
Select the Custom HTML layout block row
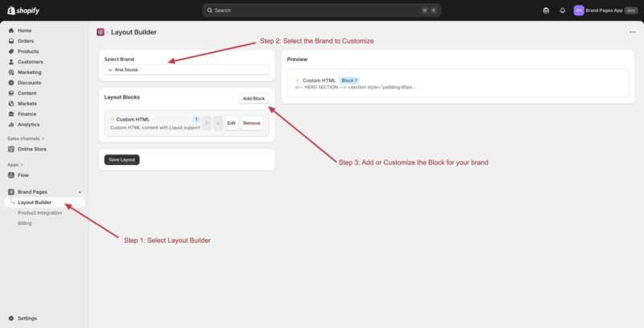pyautogui.click(x=187, y=123)
